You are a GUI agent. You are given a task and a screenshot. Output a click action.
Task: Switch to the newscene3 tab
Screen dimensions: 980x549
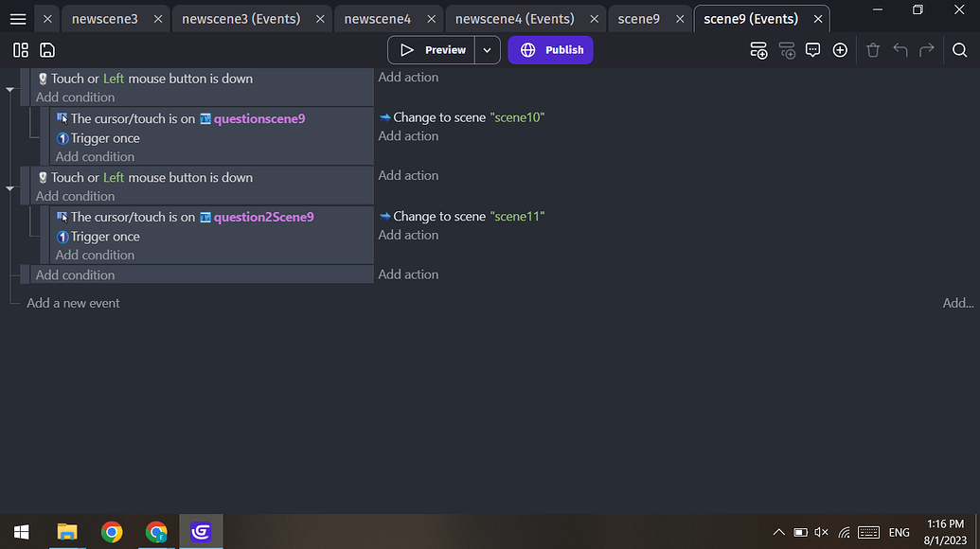(x=104, y=19)
